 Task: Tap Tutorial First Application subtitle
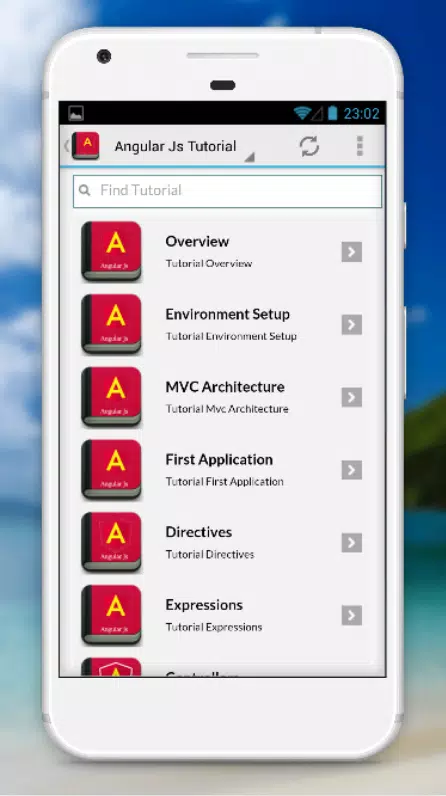point(224,482)
